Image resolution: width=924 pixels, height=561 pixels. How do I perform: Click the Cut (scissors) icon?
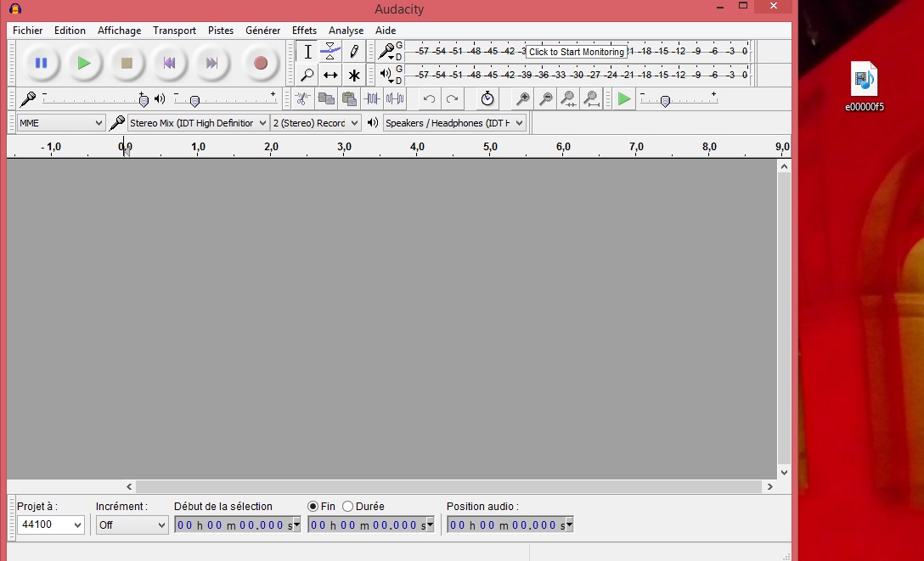click(x=303, y=99)
